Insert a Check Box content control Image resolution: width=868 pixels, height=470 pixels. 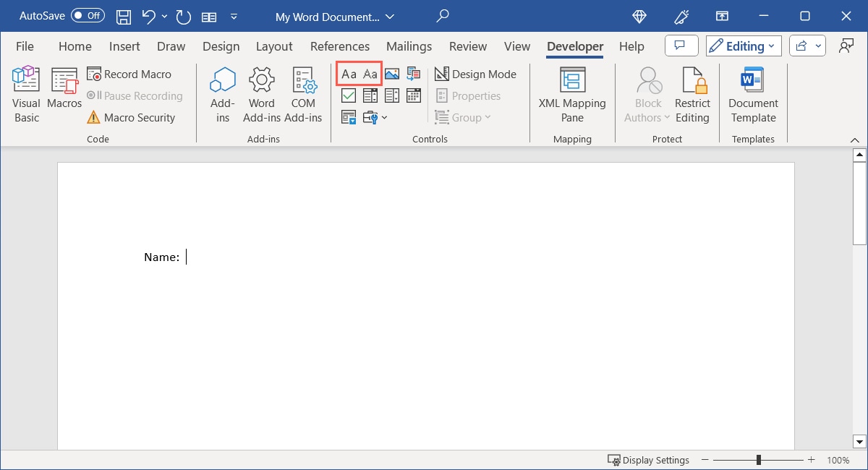pos(348,95)
